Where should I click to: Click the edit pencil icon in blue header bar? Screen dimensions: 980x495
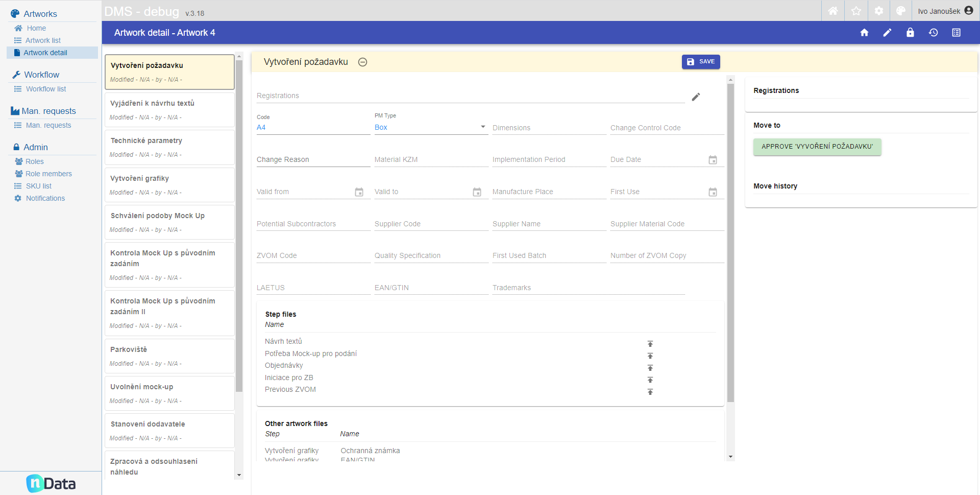tap(887, 33)
